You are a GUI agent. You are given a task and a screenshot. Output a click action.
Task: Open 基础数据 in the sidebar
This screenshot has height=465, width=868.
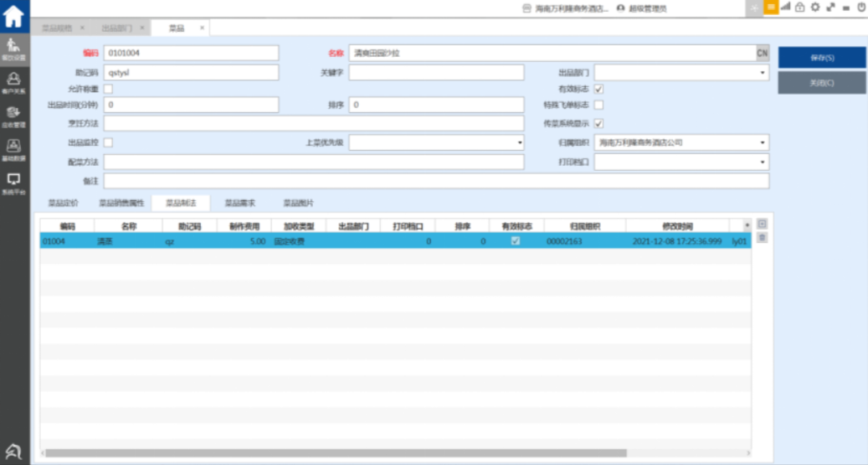tap(14, 150)
